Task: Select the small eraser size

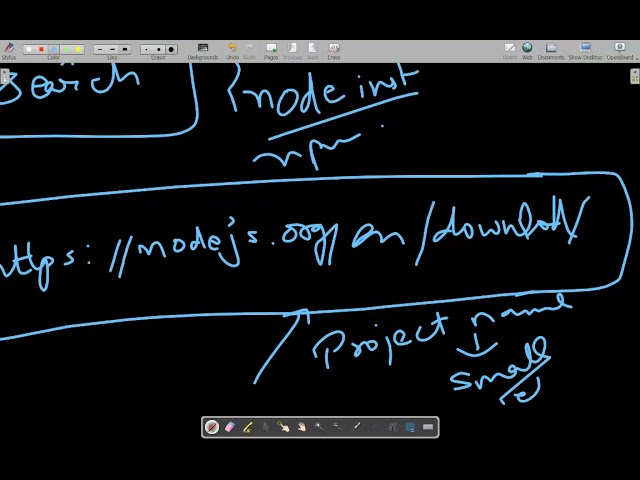Action: (x=147, y=49)
